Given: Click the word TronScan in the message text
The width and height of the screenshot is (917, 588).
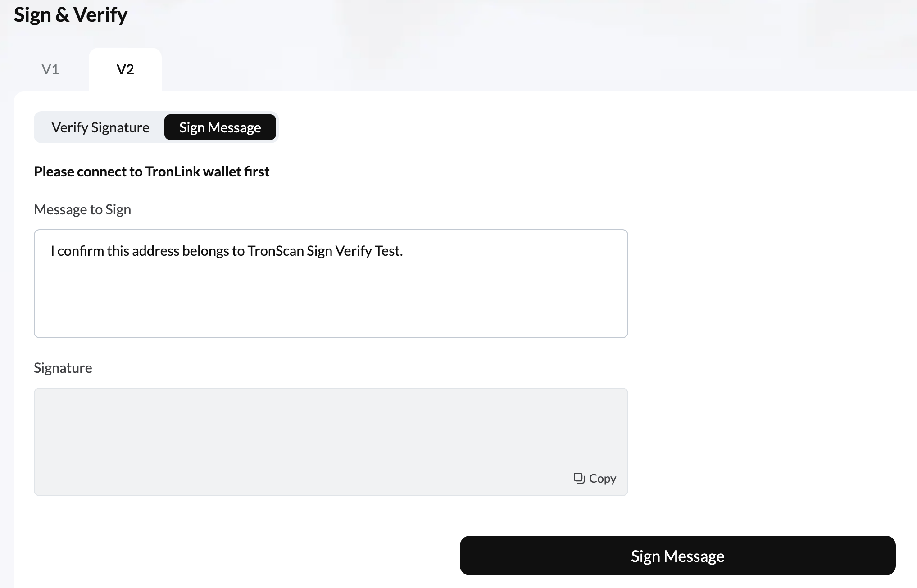Looking at the screenshot, I should click(x=276, y=251).
